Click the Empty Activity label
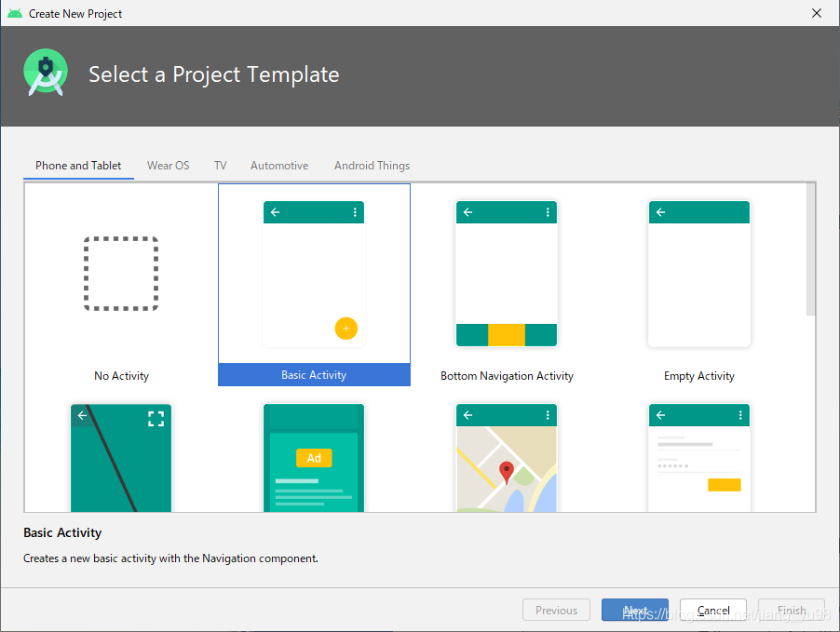840x632 pixels. click(x=699, y=376)
